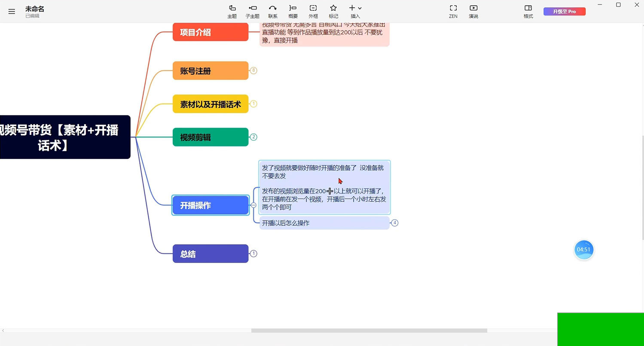Select the 总结 topic node
Viewport: 644px width, 346px height.
(x=211, y=254)
